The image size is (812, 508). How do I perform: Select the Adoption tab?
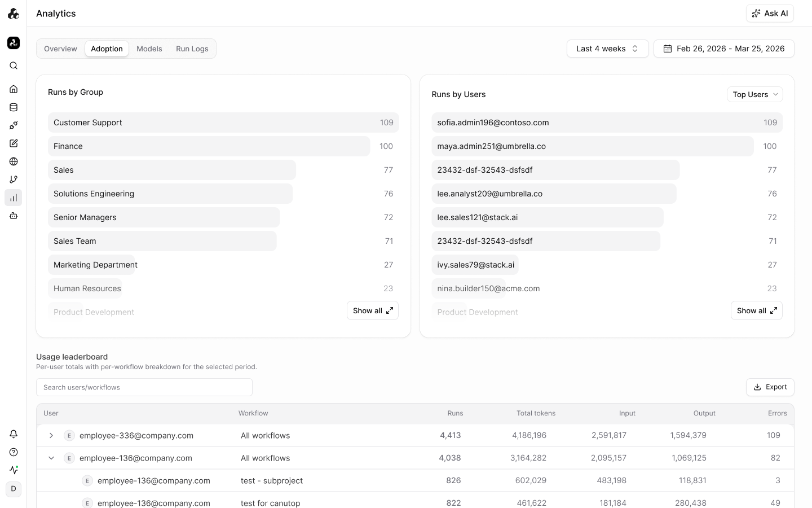(x=107, y=49)
